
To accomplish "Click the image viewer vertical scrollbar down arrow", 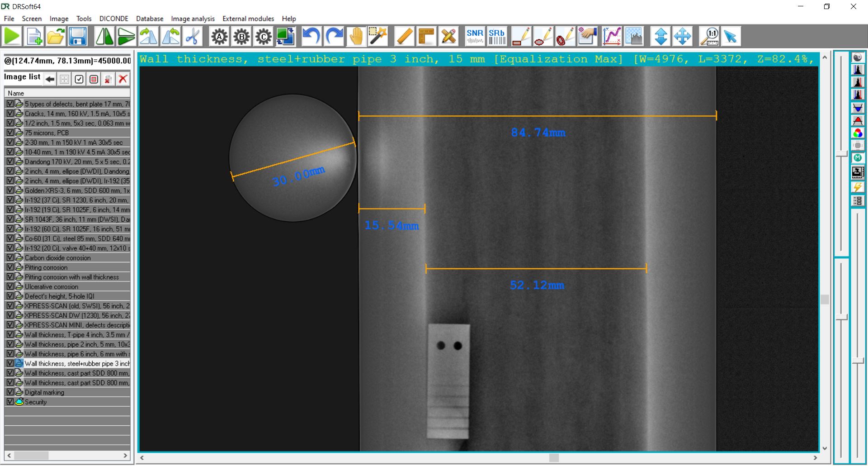I will [x=825, y=448].
